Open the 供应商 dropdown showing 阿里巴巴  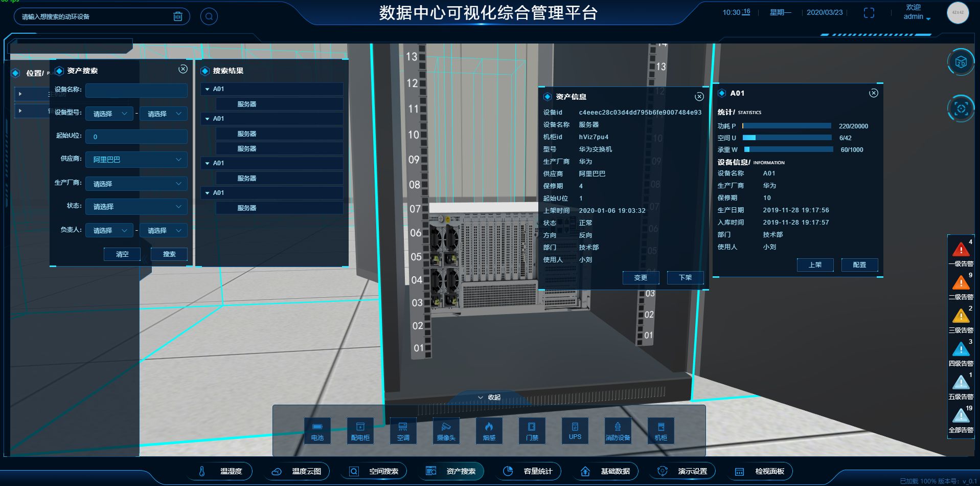136,160
